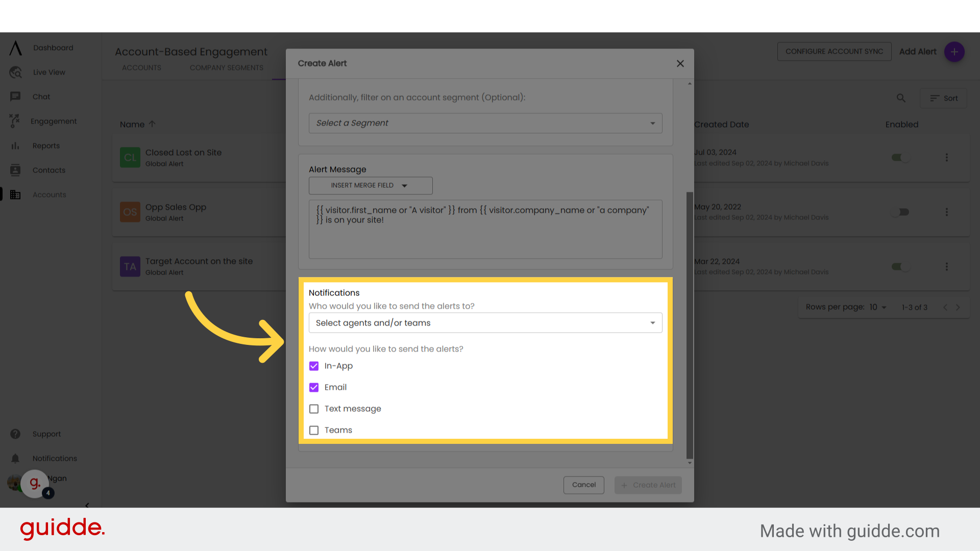
Task: Click the TA avatar of Target Account alert
Action: (130, 266)
